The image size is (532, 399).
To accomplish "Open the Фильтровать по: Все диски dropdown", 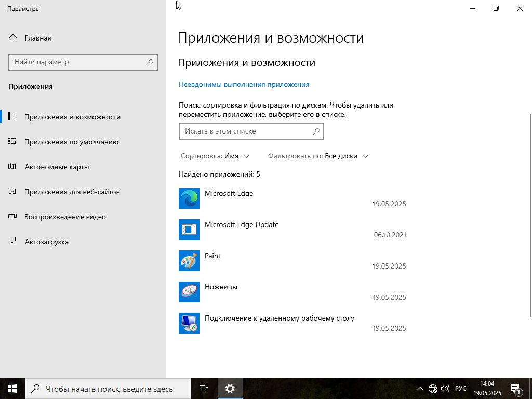I will pyautogui.click(x=318, y=156).
